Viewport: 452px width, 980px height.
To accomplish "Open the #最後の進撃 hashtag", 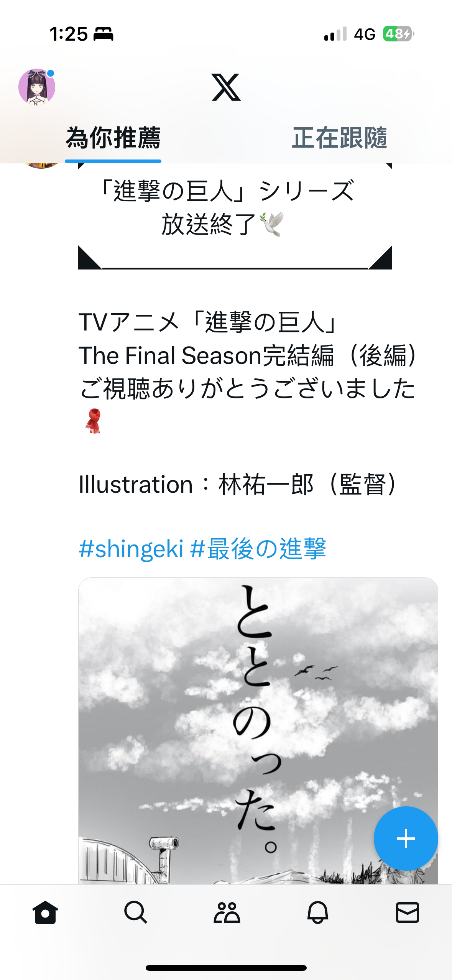I will click(258, 549).
